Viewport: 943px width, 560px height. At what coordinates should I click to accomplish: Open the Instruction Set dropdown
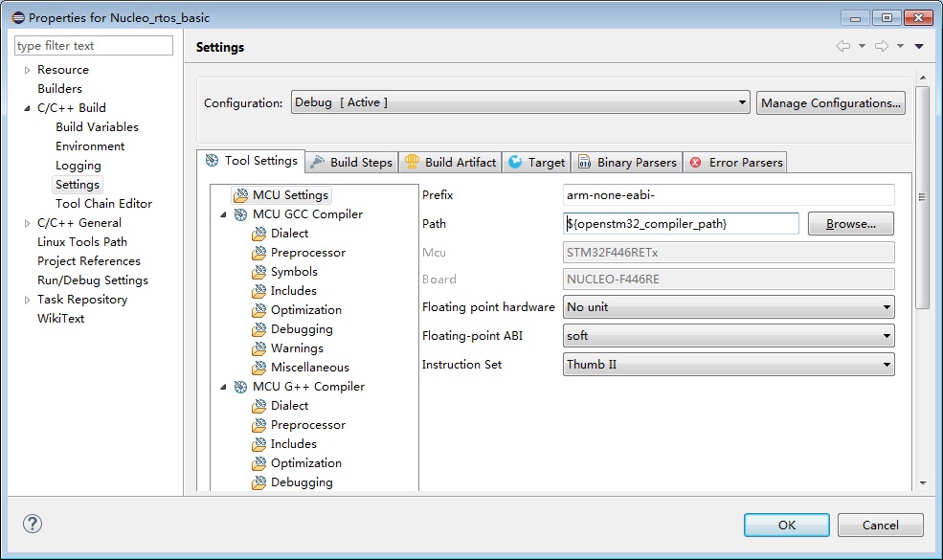[x=729, y=365]
